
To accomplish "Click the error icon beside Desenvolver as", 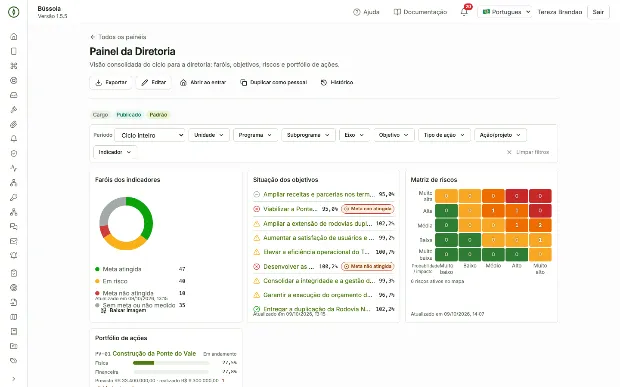I will (257, 267).
